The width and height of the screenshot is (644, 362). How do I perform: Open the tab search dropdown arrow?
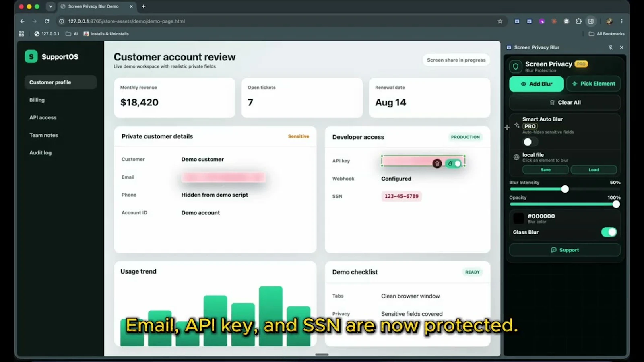(50, 6)
